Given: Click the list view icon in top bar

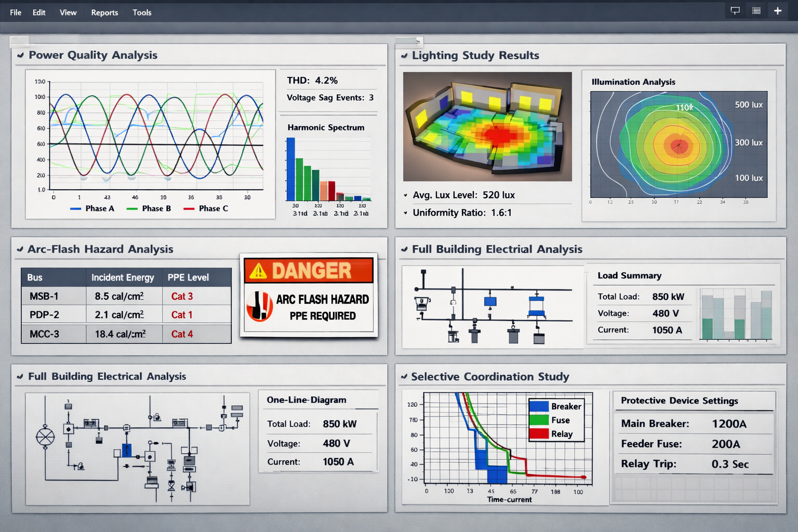Looking at the screenshot, I should pyautogui.click(x=756, y=10).
